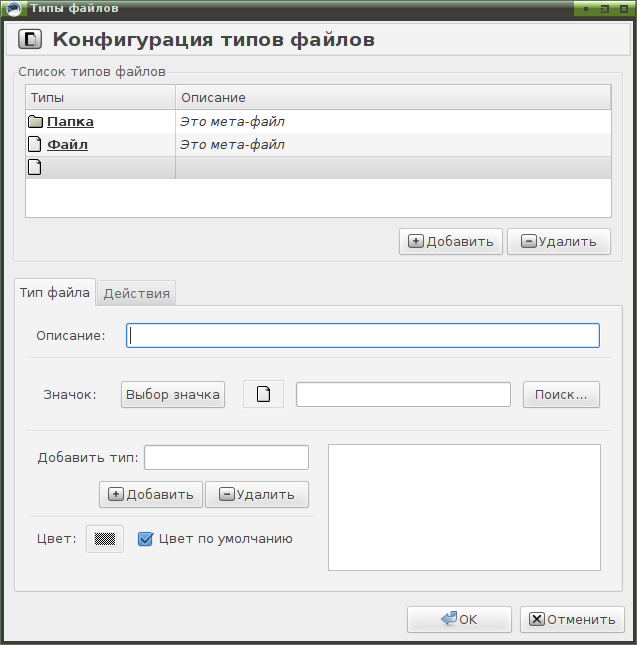Click the Описание column header

(394, 97)
